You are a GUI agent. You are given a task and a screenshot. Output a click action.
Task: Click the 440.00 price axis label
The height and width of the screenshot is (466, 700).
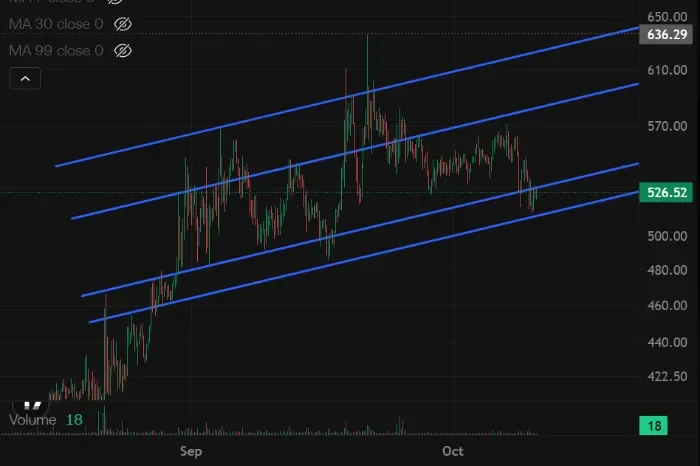(667, 342)
